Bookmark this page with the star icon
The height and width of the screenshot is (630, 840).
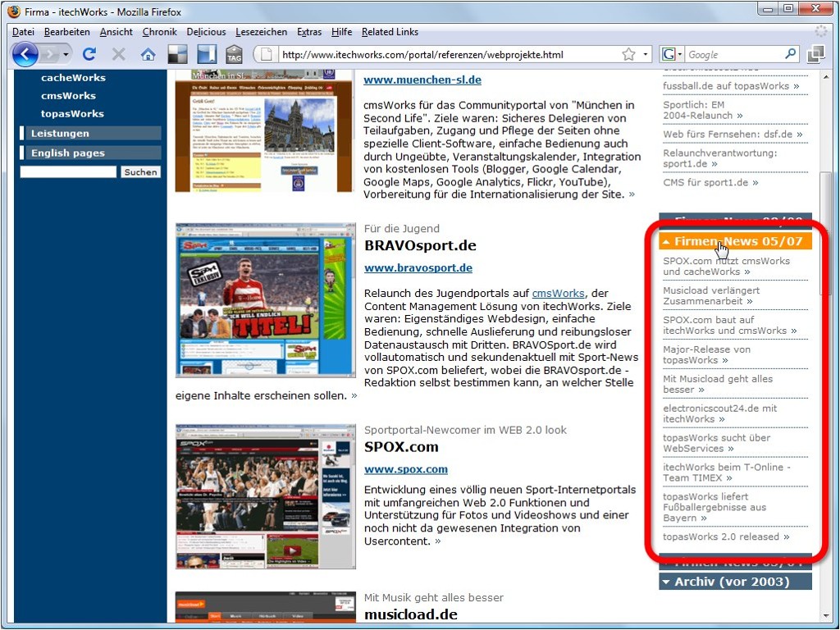tap(628, 54)
